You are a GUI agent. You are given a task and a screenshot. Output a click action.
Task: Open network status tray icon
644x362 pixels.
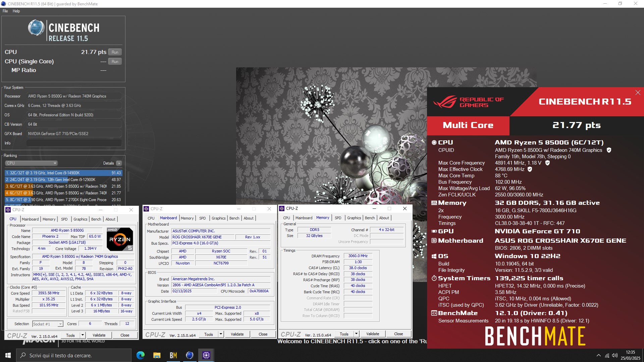click(607, 355)
